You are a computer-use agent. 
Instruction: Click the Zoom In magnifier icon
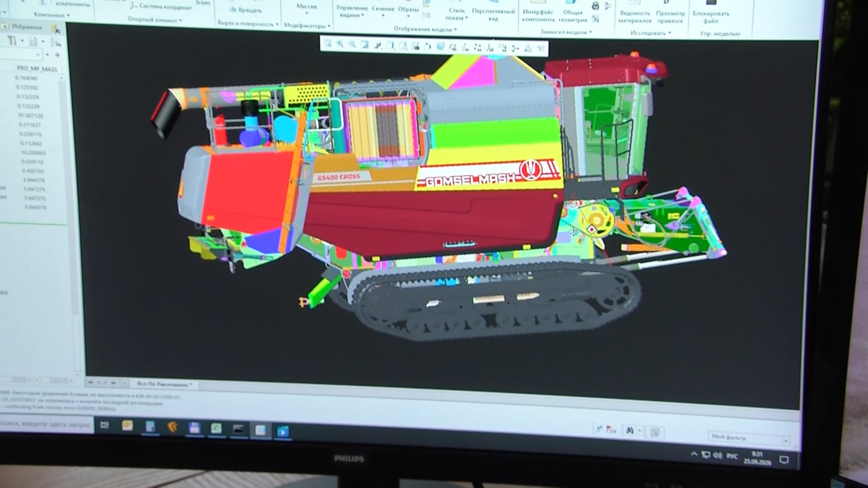(x=340, y=44)
